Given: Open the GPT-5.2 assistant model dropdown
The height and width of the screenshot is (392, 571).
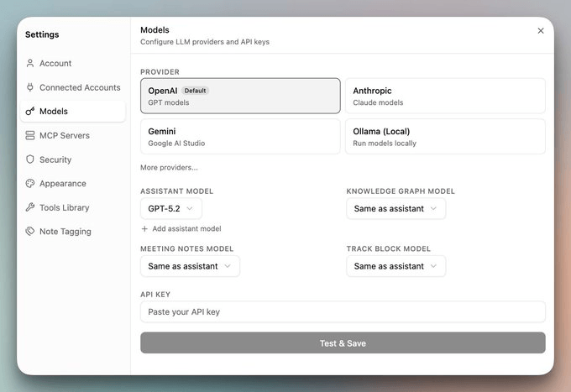Looking at the screenshot, I should click(170, 208).
